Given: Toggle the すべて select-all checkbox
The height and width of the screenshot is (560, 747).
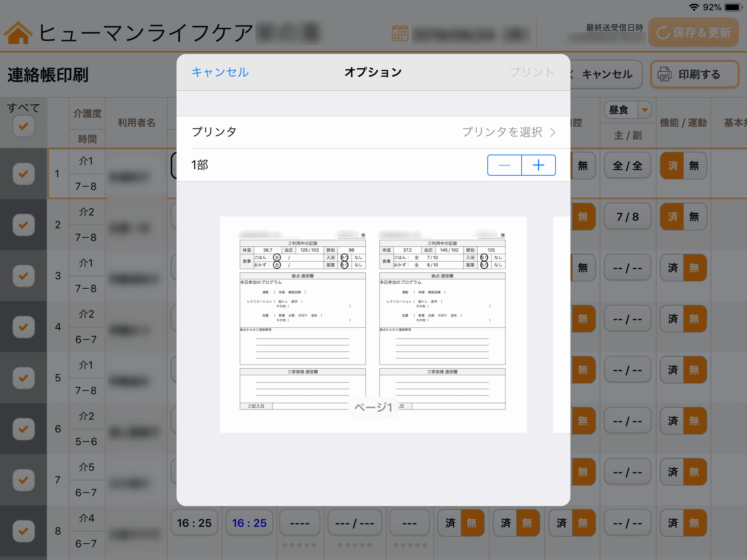Looking at the screenshot, I should click(23, 126).
